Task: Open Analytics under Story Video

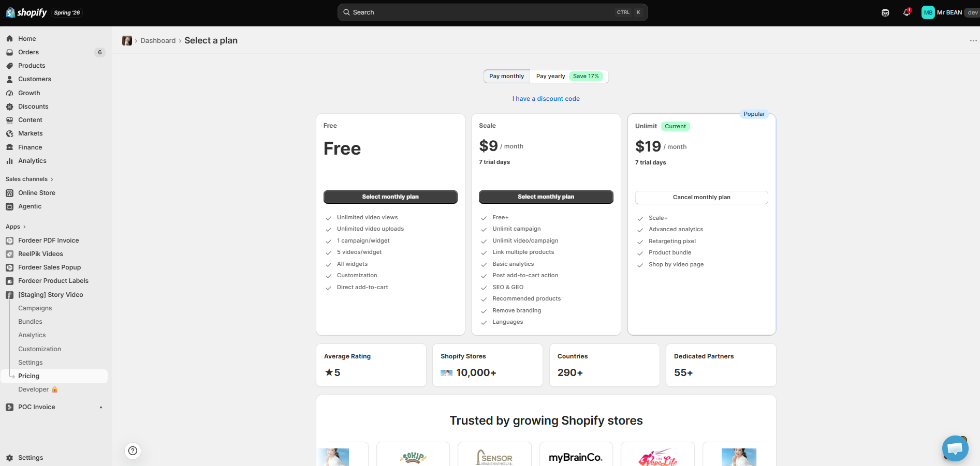Action: click(x=32, y=335)
